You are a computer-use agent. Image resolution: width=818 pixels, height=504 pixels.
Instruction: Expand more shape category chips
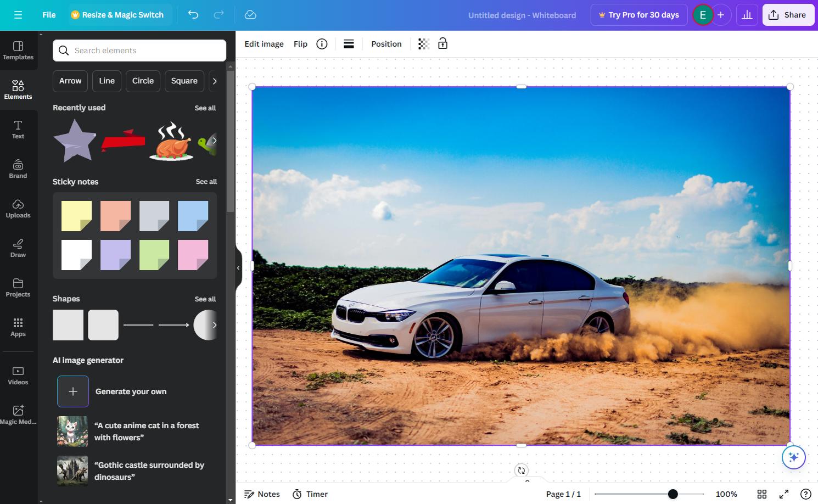(215, 81)
